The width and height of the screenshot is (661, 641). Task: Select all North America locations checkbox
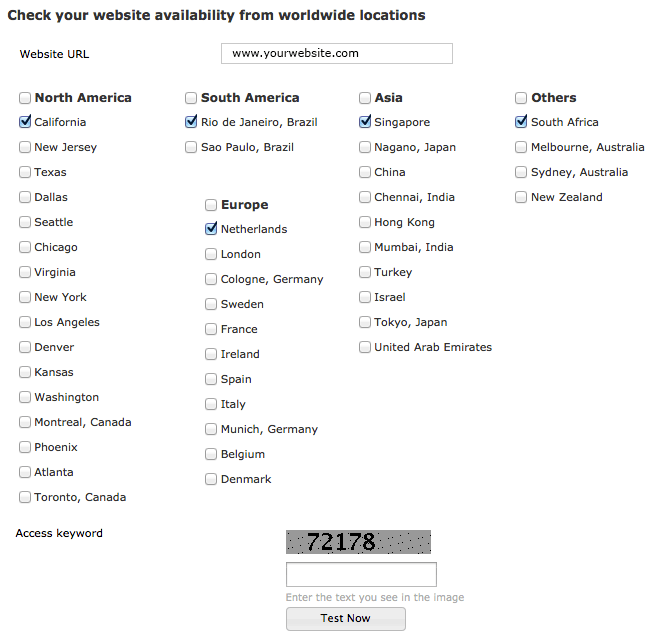(x=25, y=98)
